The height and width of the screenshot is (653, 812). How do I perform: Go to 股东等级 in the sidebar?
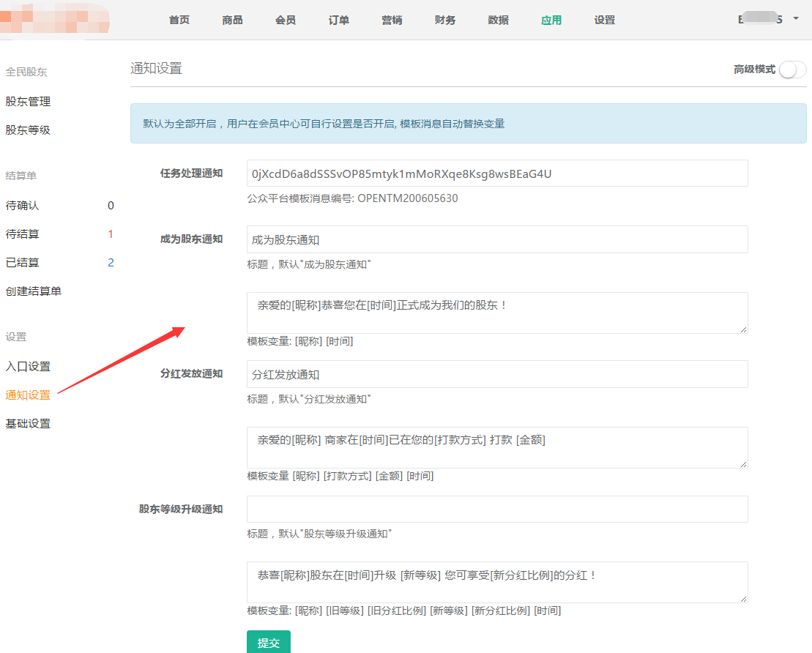(29, 130)
